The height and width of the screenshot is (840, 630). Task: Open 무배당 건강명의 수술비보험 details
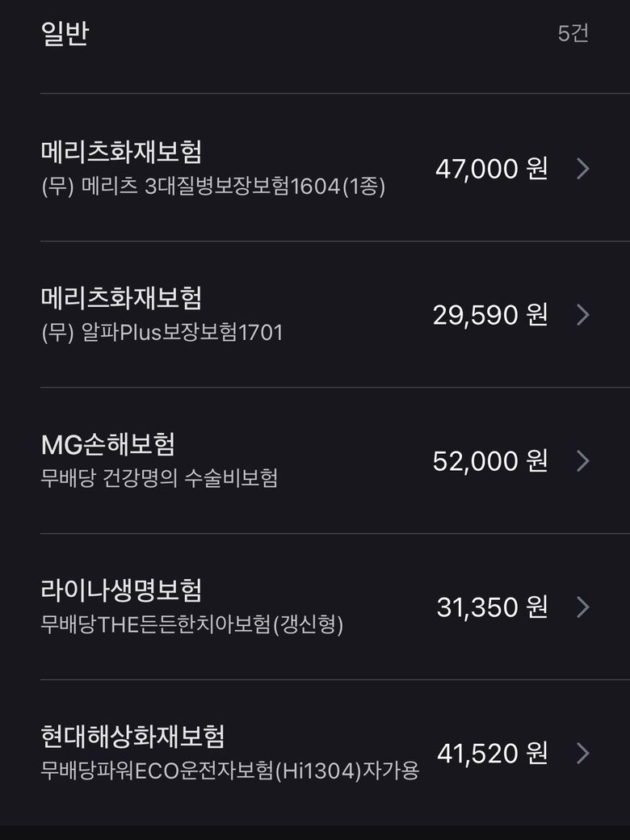[159, 478]
